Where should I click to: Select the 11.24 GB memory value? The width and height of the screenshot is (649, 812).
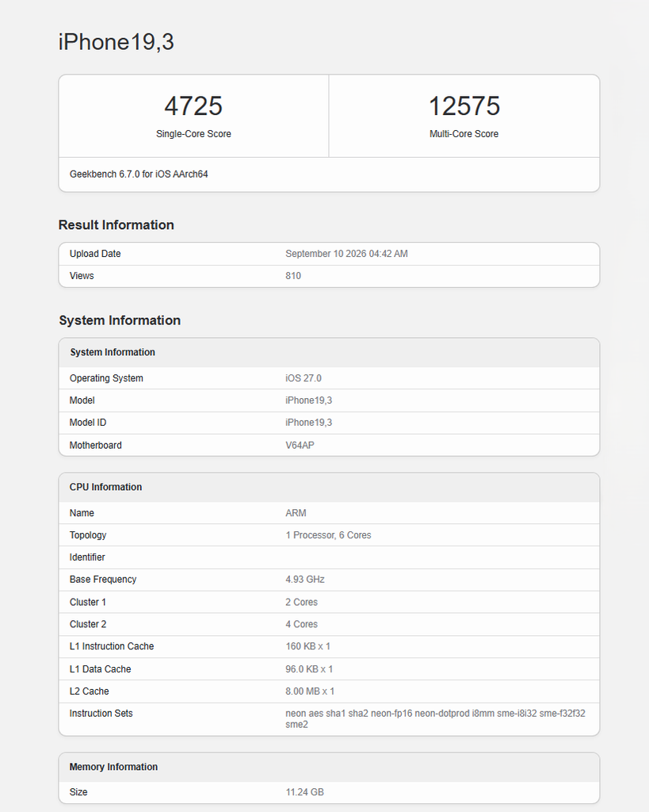(x=304, y=792)
